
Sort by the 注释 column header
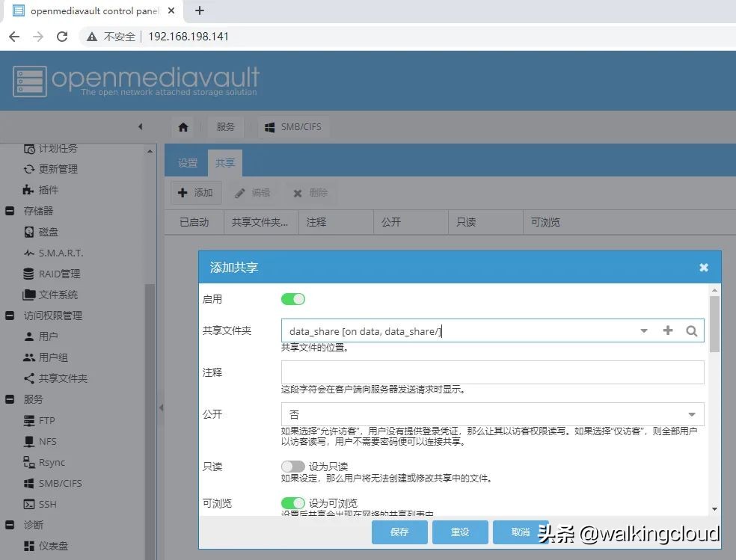(x=337, y=222)
